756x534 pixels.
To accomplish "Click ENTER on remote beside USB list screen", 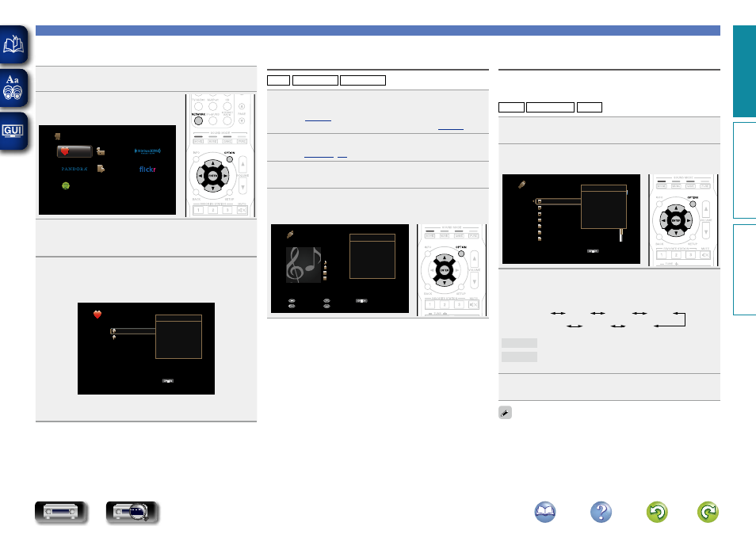I will pos(676,220).
